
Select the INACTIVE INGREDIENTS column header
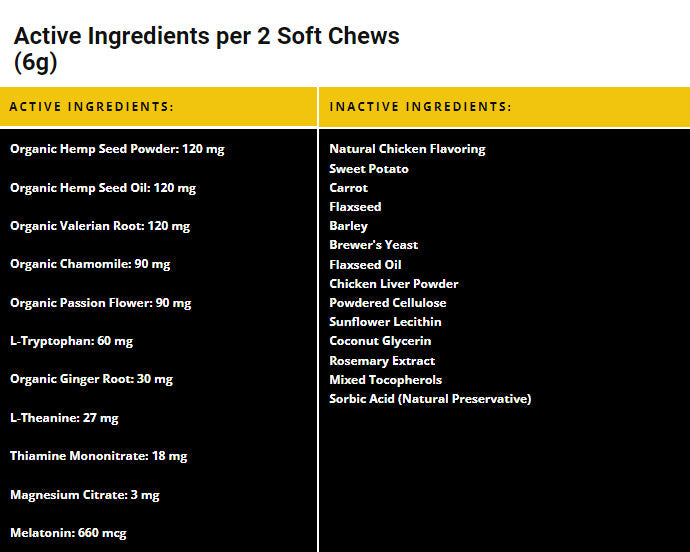pyautogui.click(x=420, y=107)
